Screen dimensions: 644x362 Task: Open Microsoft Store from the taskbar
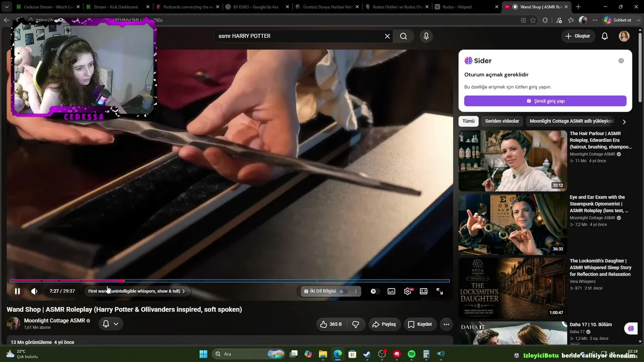click(x=353, y=354)
